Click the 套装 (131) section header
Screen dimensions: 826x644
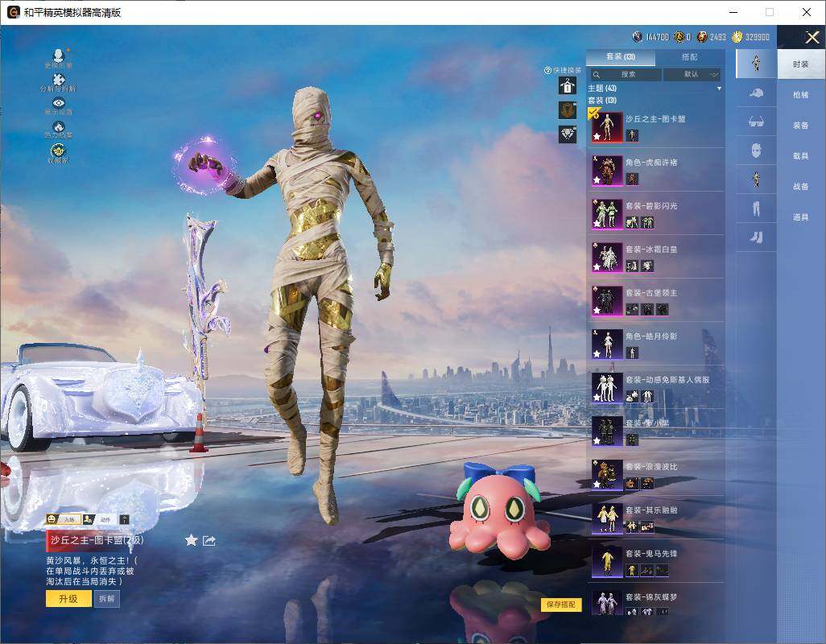(602, 100)
